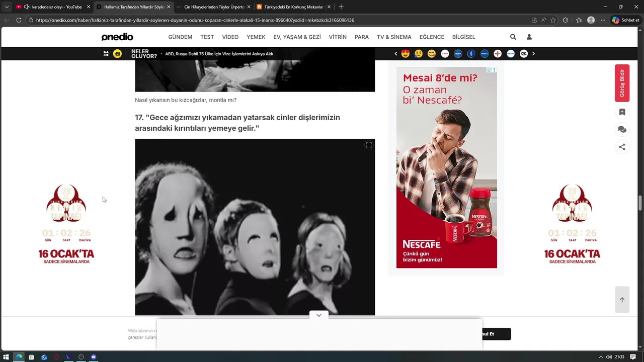Open the VİDEO menu item

click(x=230, y=37)
